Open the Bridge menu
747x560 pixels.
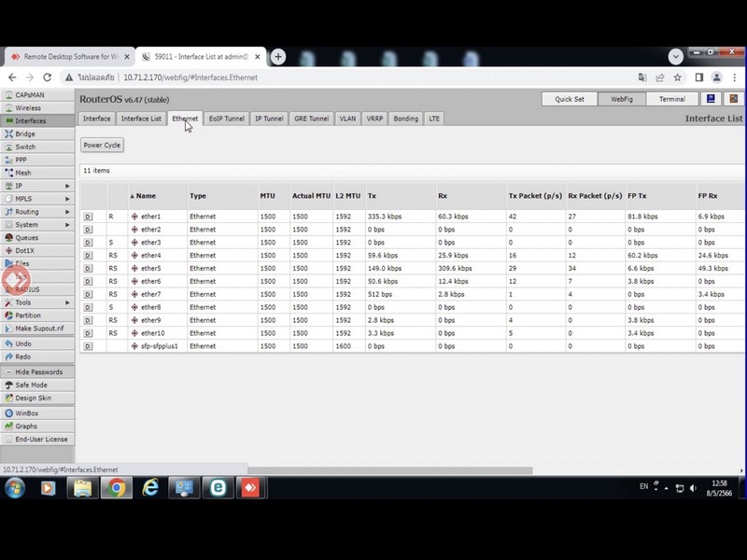click(x=37, y=133)
